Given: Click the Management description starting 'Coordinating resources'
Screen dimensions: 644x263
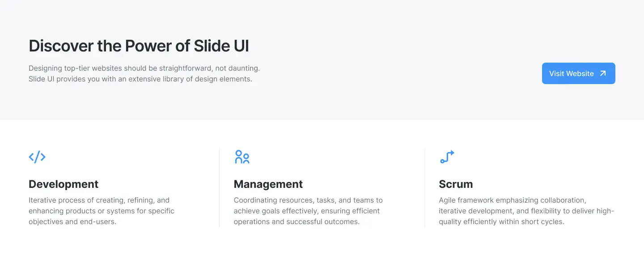Looking at the screenshot, I should point(308,211).
